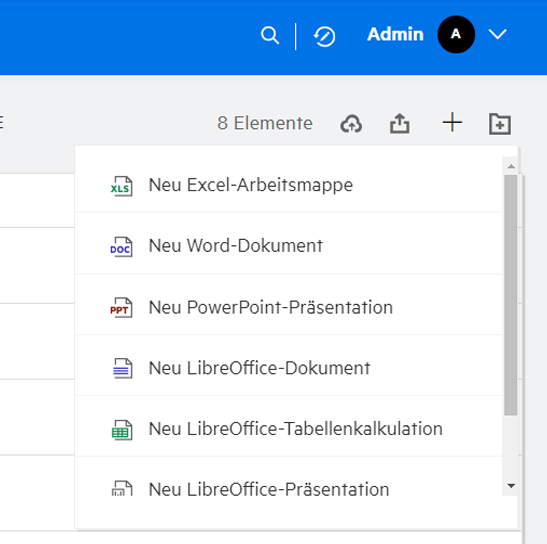Open the search magnifier icon

click(x=270, y=35)
